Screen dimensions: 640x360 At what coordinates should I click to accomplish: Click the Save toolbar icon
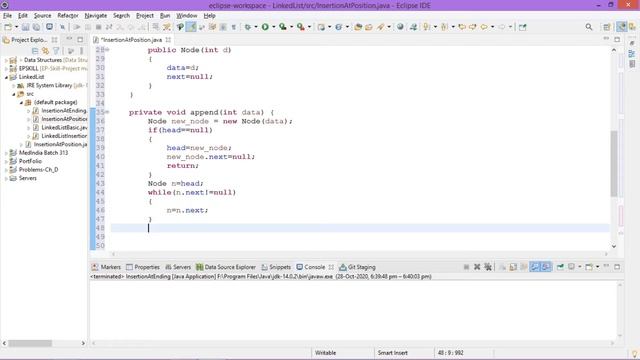[x=25, y=27]
